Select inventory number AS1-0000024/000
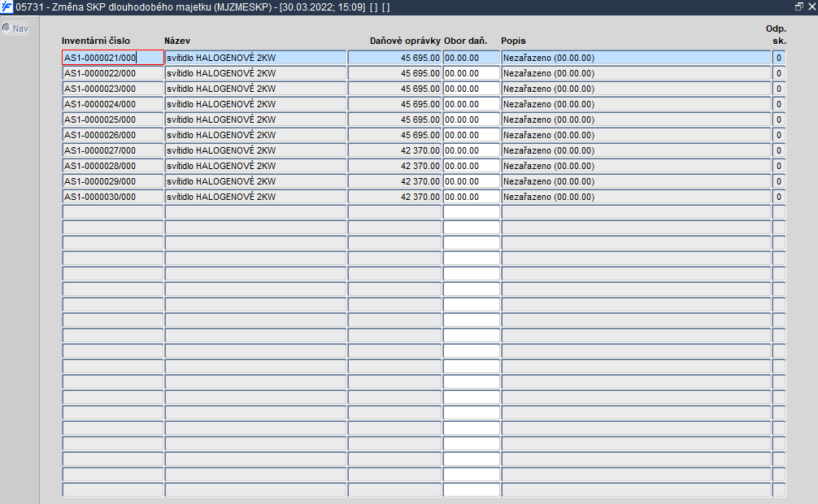The width and height of the screenshot is (818, 504). point(113,104)
